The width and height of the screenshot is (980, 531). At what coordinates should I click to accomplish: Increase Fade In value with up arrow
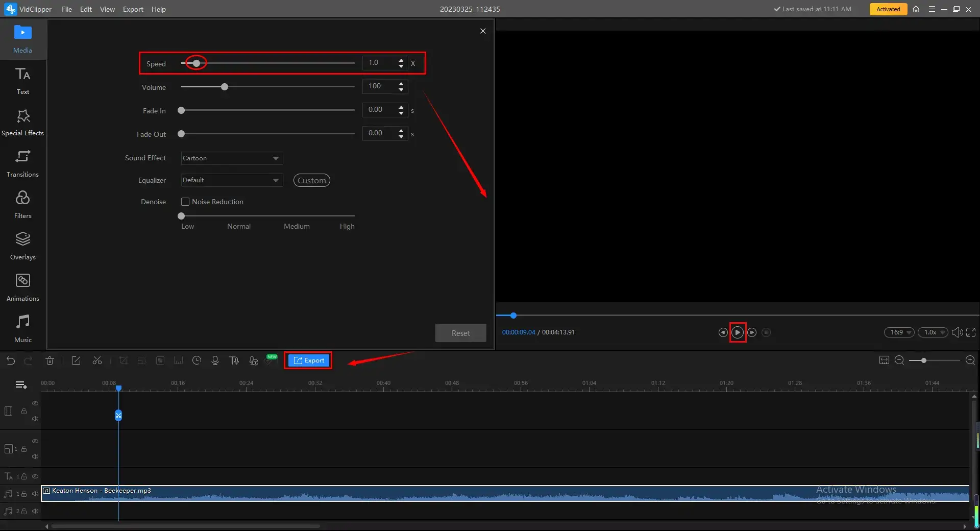tap(401, 107)
